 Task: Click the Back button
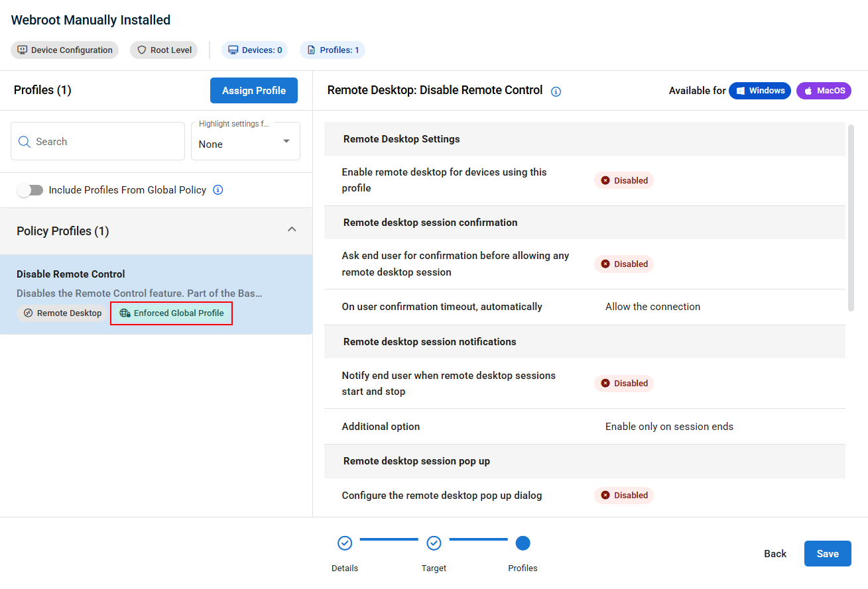tap(775, 554)
